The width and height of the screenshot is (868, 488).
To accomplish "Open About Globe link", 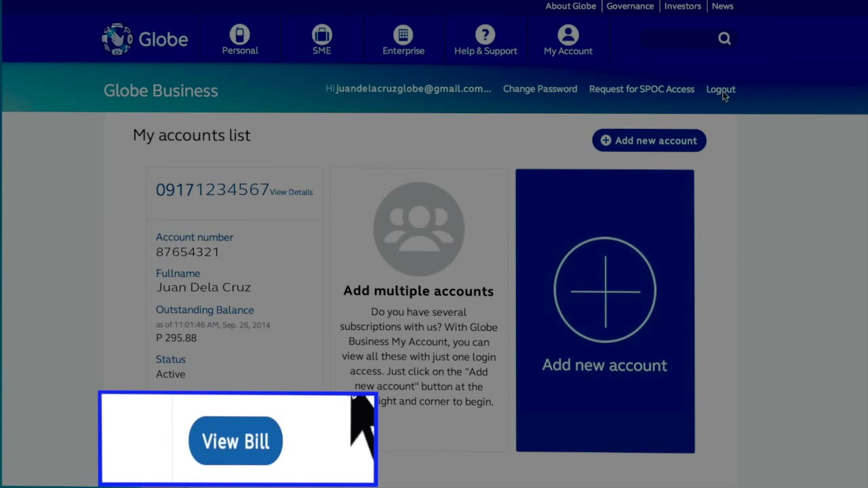I will [571, 6].
